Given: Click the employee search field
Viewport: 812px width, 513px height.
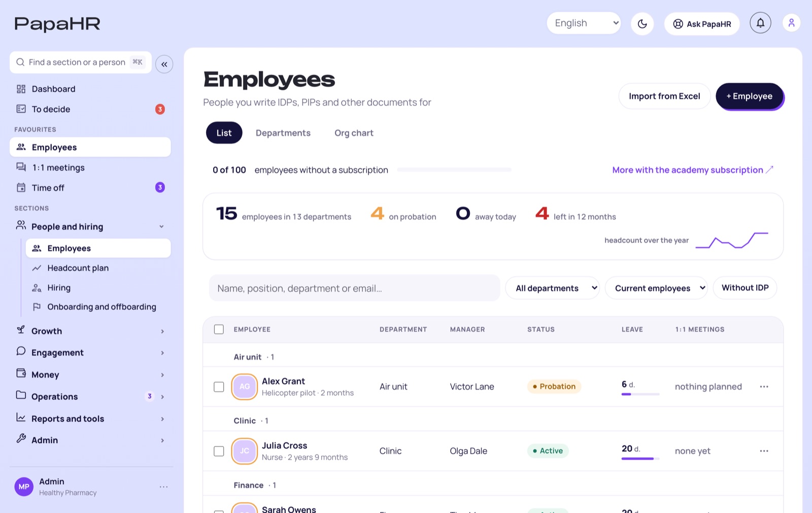Looking at the screenshot, I should 354,288.
